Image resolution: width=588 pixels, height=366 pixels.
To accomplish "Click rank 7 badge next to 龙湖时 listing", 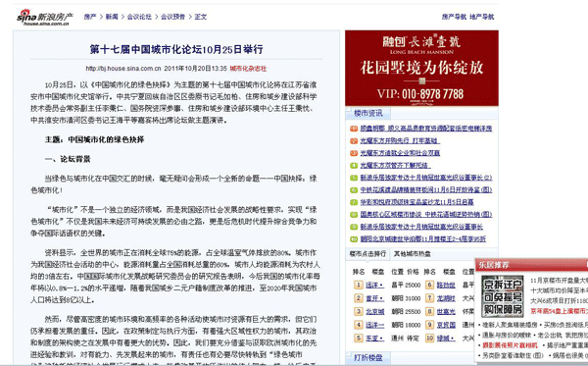I will [430, 298].
